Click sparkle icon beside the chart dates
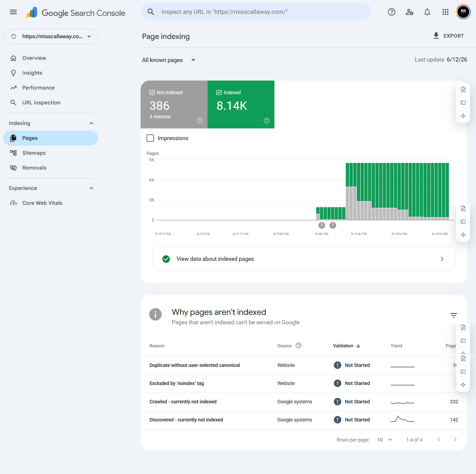 point(463,235)
